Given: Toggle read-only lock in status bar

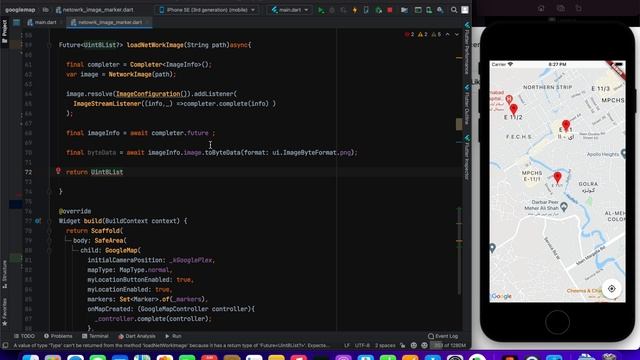Looking at the screenshot, I should point(402,345).
